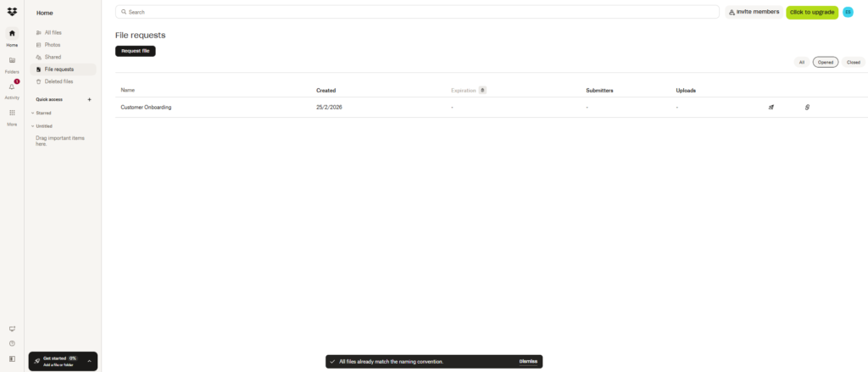This screenshot has width=868, height=372.
Task: Click the share icon for Customer Onboarding
Action: 771,108
